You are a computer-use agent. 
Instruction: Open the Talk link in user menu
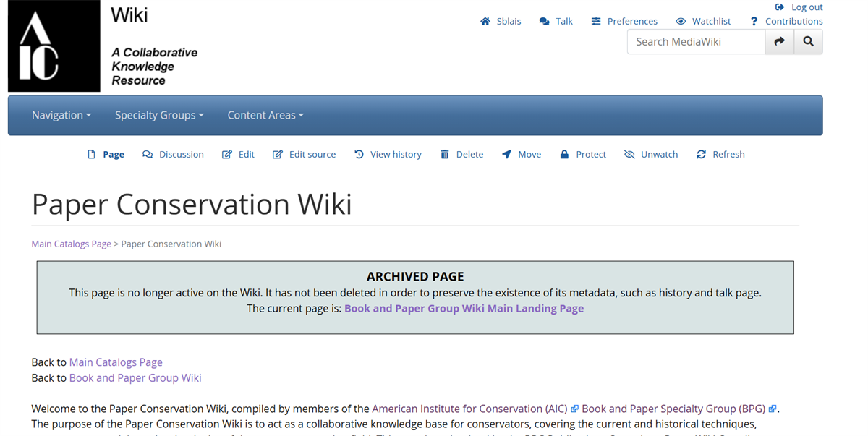(556, 21)
